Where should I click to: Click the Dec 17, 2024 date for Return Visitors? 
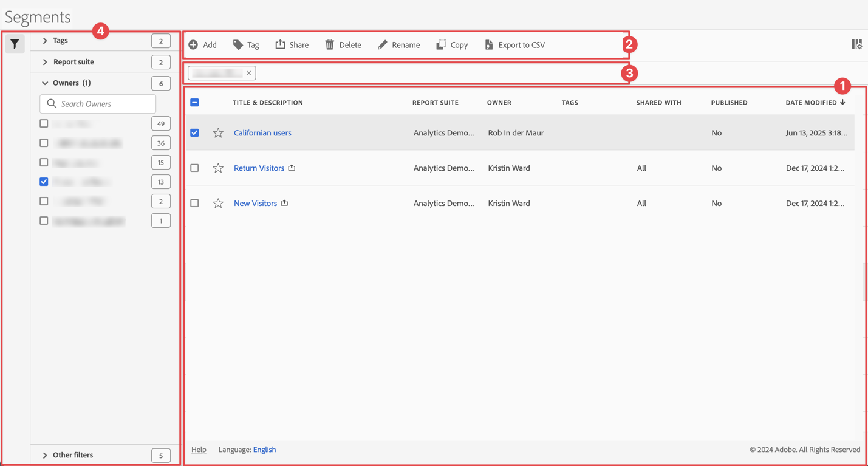[815, 168]
